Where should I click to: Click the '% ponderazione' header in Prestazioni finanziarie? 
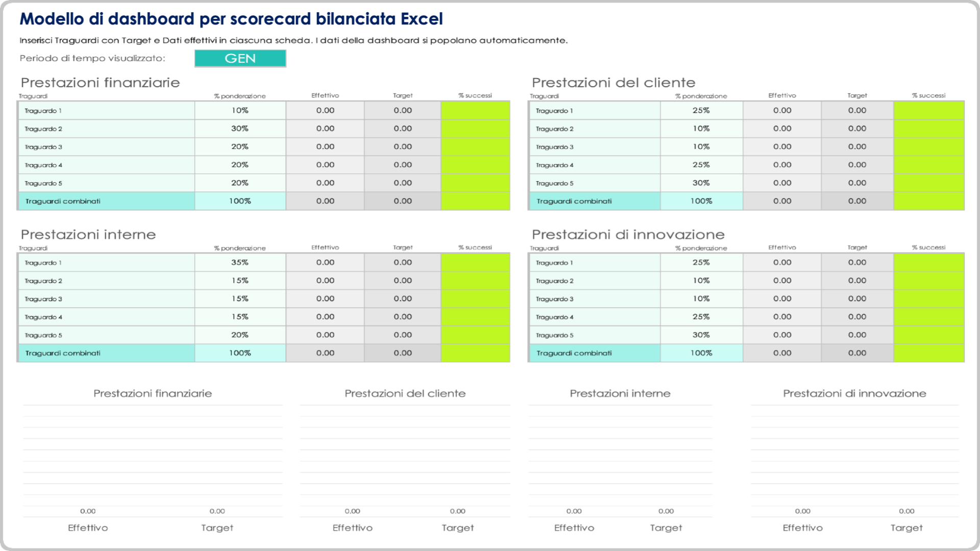[240, 96]
